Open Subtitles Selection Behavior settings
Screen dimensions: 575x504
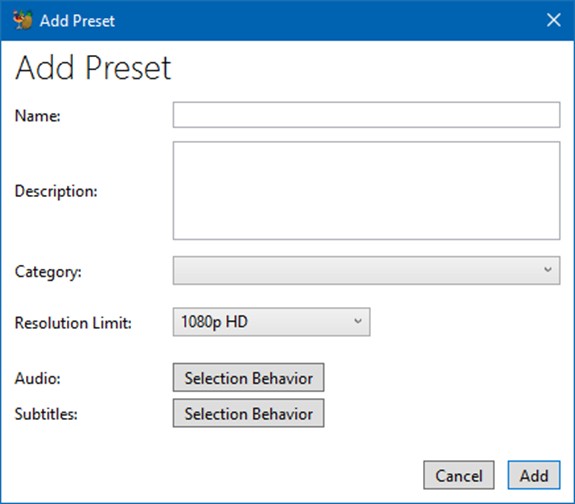248,413
